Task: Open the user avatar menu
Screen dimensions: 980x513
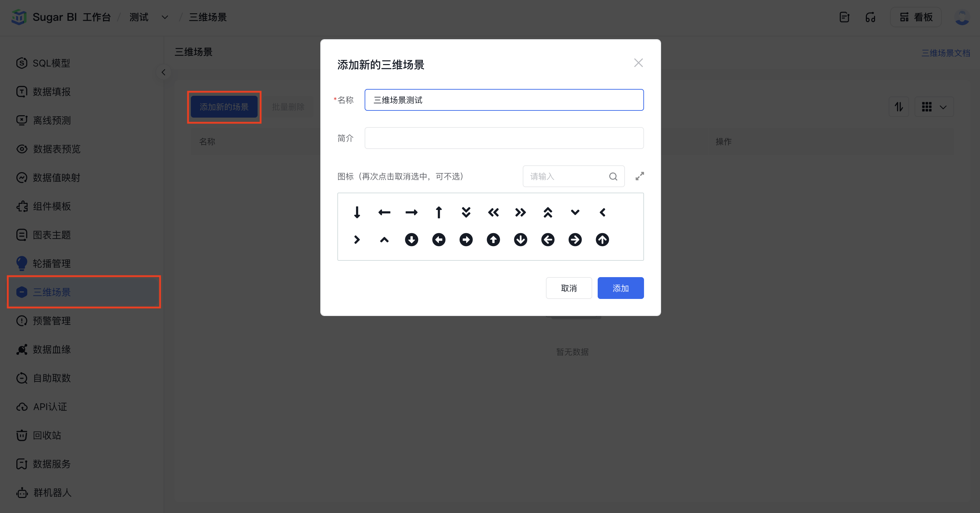Action: [x=962, y=17]
